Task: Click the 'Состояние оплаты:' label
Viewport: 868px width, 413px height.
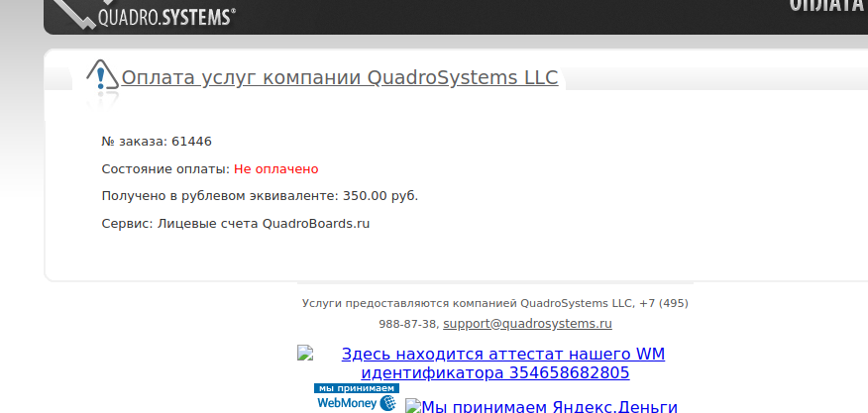Action: pyautogui.click(x=165, y=168)
